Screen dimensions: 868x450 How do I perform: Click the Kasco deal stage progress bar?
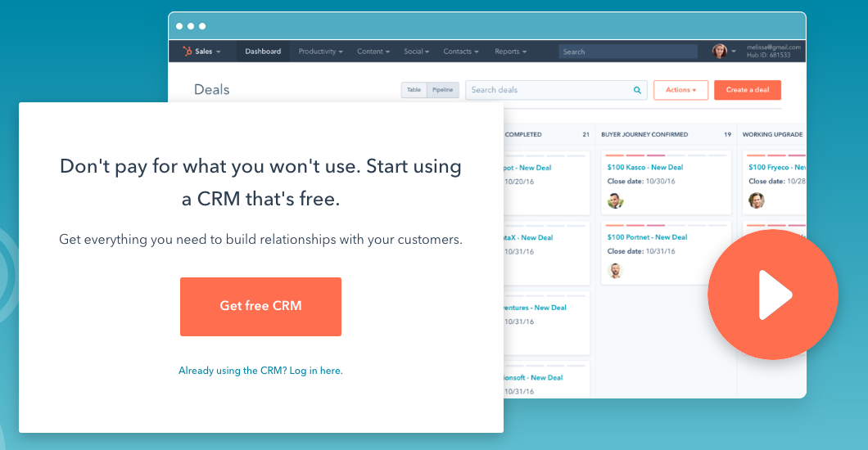(x=666, y=155)
